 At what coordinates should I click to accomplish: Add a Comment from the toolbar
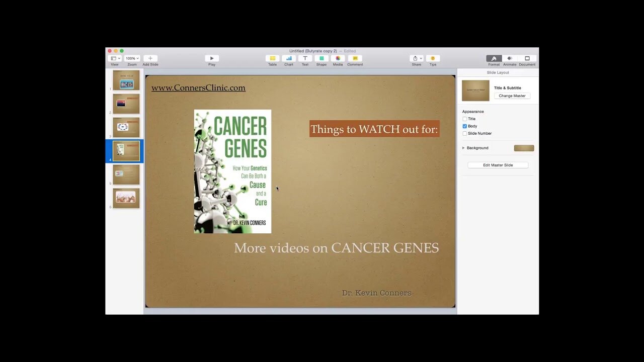click(x=355, y=58)
